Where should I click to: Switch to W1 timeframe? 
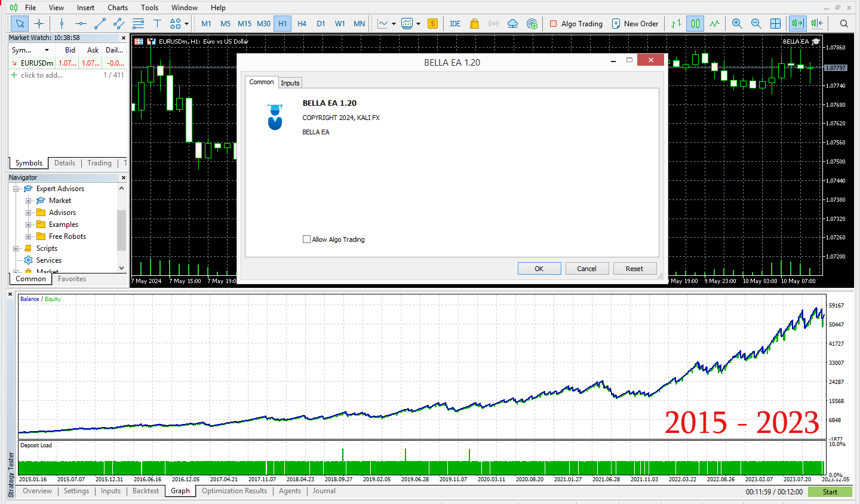pyautogui.click(x=340, y=24)
